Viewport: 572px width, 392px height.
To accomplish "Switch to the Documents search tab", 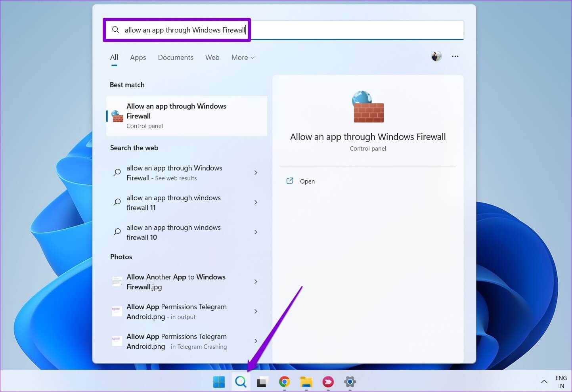I will (x=176, y=57).
